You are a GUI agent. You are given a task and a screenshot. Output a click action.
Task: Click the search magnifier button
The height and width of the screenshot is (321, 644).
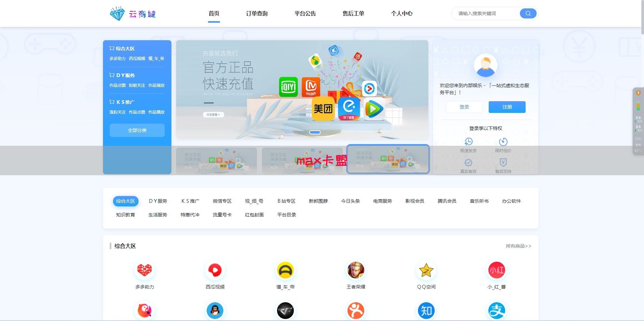pyautogui.click(x=528, y=13)
